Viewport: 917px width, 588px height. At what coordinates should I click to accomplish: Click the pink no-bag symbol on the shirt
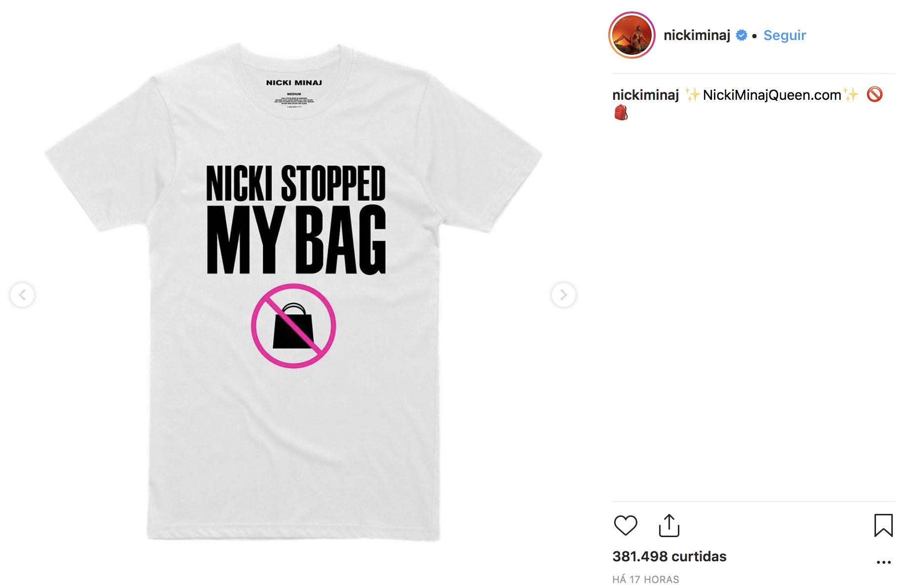(293, 326)
